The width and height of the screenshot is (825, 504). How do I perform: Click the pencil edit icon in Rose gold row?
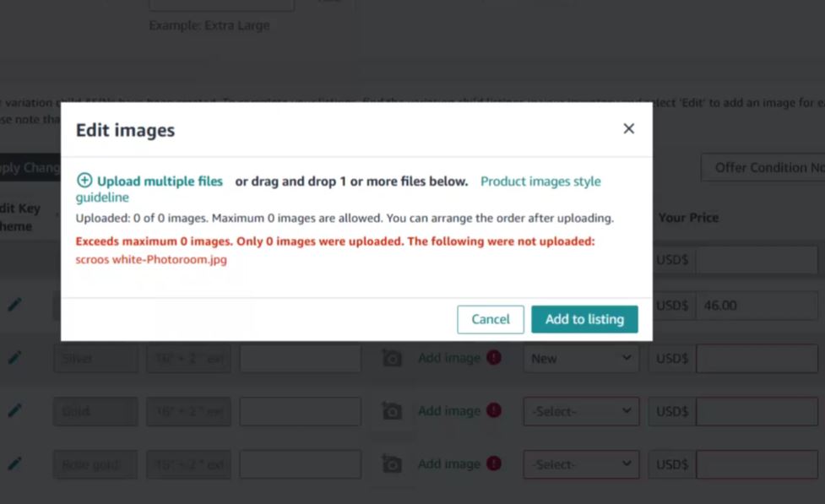[x=14, y=463]
